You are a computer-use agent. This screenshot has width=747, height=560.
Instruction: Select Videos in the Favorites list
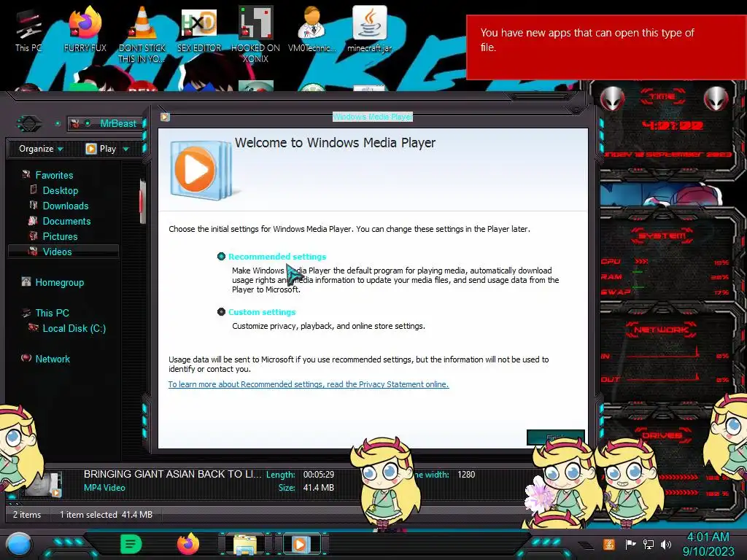point(57,252)
